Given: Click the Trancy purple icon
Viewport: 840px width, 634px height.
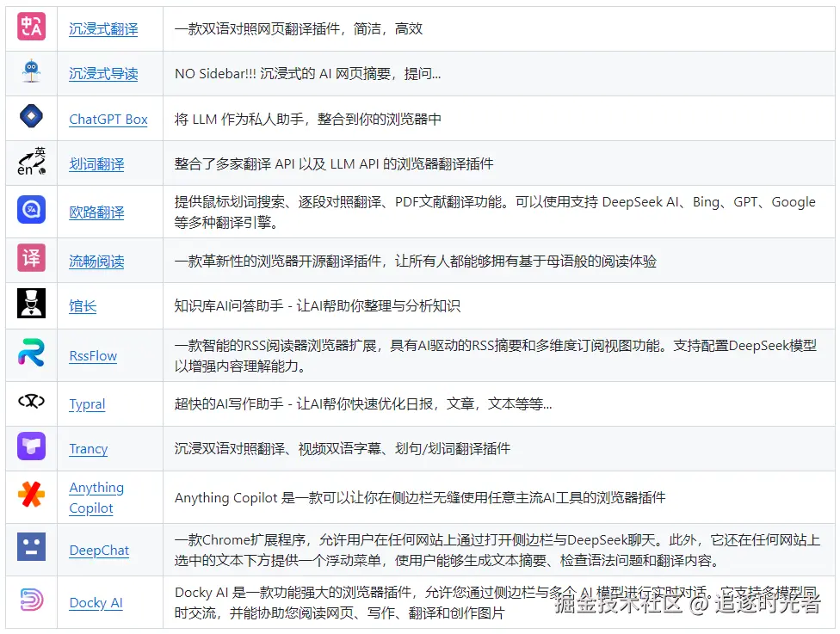Looking at the screenshot, I should click(x=31, y=446).
